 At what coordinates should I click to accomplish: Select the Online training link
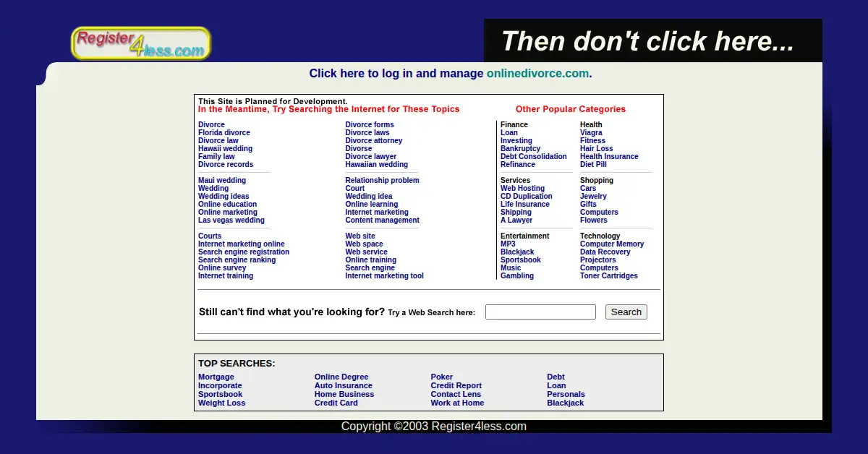[371, 260]
